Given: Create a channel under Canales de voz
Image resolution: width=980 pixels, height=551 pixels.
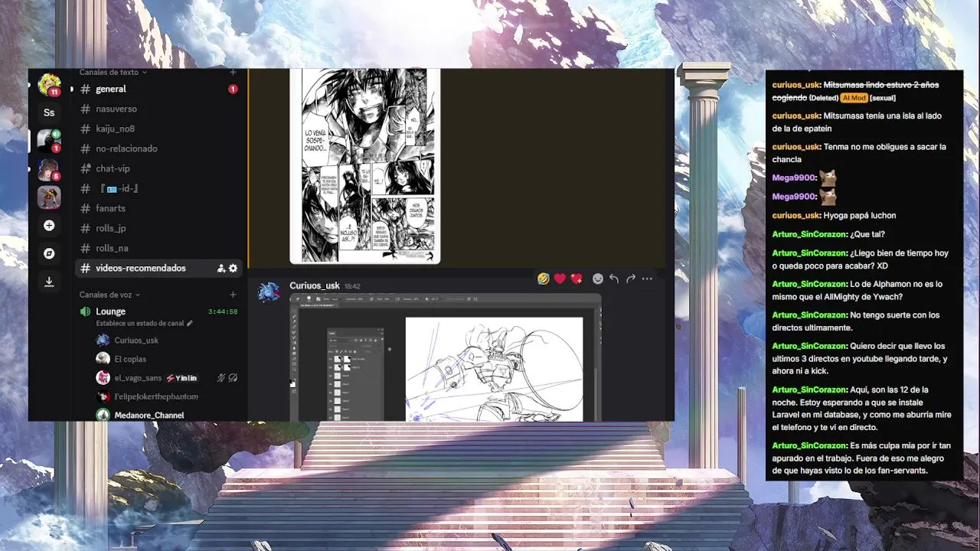Looking at the screenshot, I should point(233,295).
